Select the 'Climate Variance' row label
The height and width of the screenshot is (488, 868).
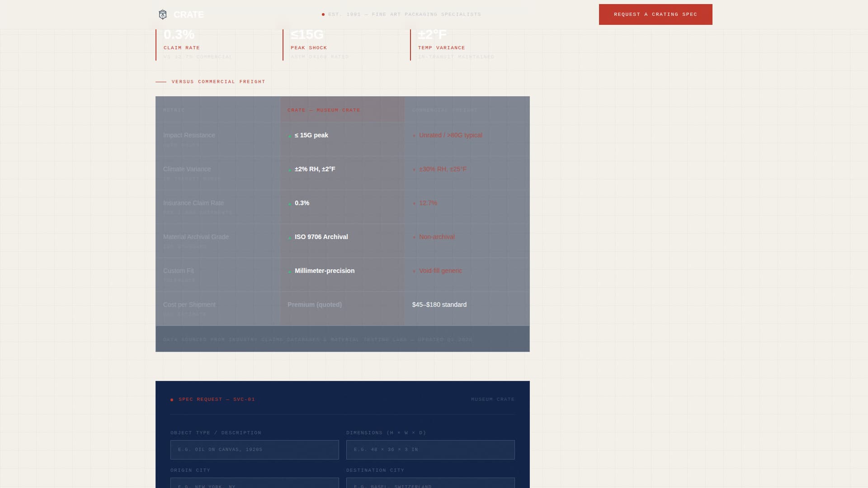point(187,169)
